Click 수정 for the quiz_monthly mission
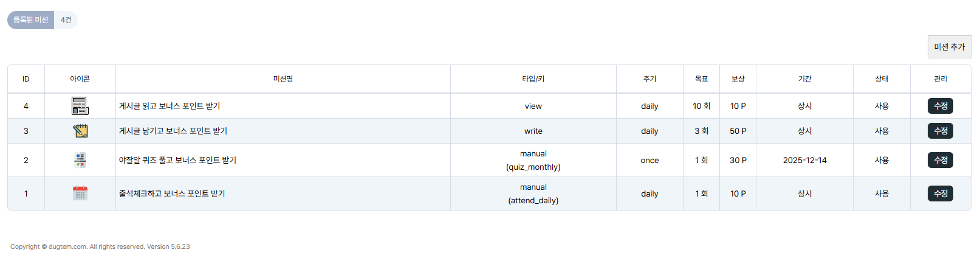 coord(940,160)
